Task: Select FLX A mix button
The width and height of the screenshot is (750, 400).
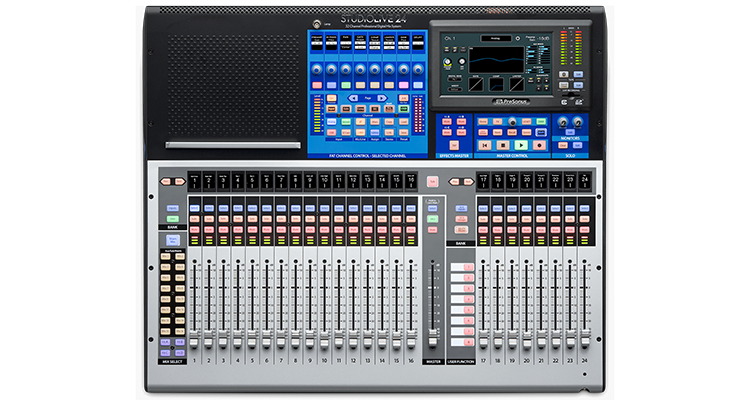Action: (165, 343)
